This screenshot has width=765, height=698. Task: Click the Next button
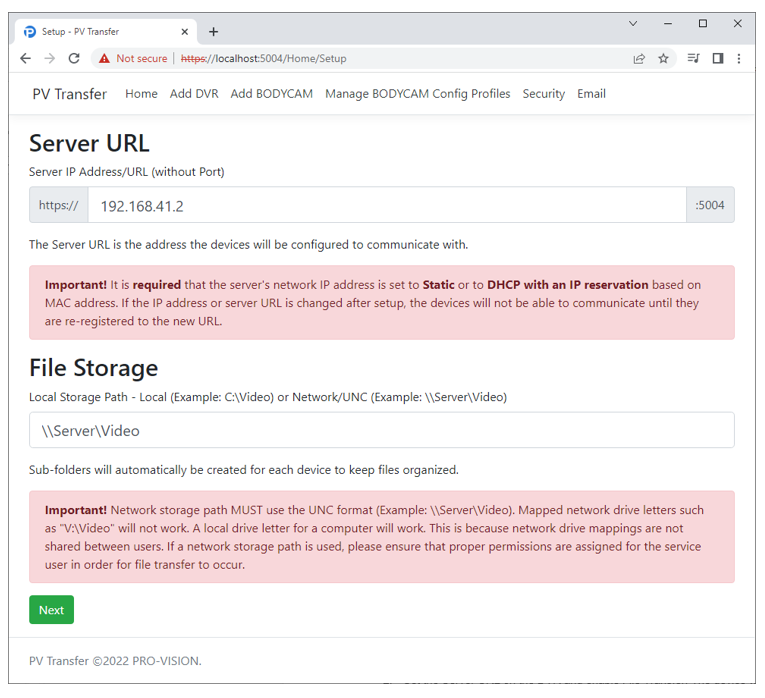click(51, 610)
